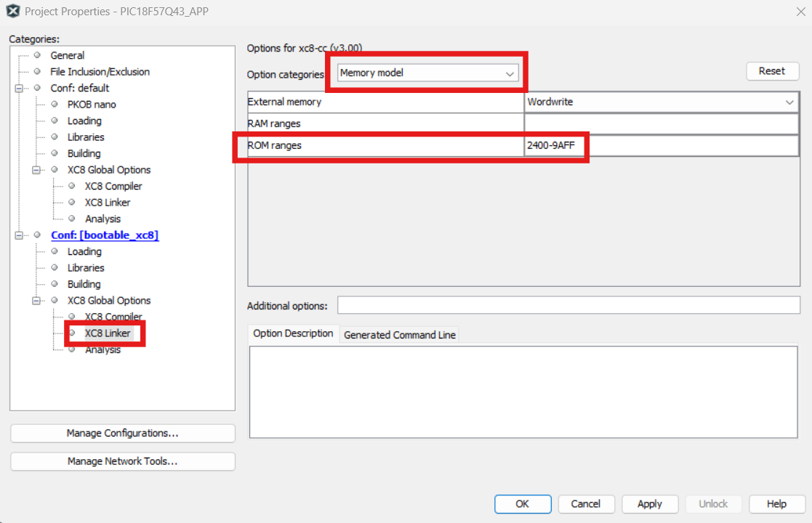The image size is (812, 523).
Task: Select the General category node
Action: point(67,55)
